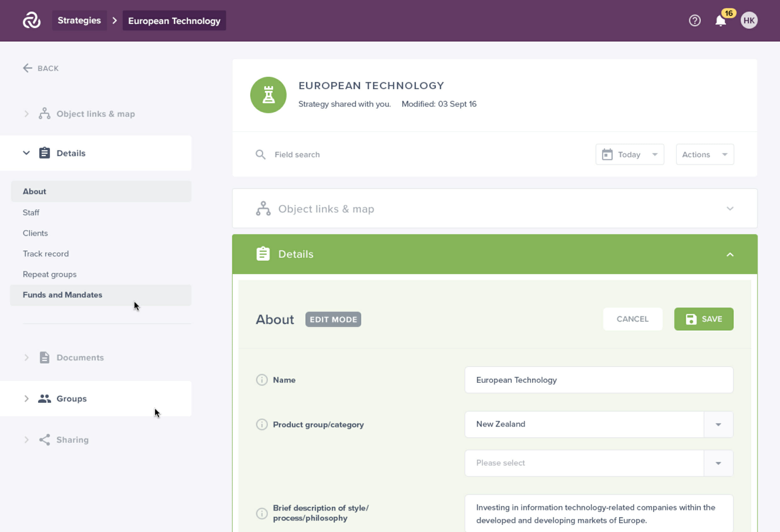Collapse the Details section in sidebar
Image resolution: width=780 pixels, height=532 pixels.
(26, 153)
